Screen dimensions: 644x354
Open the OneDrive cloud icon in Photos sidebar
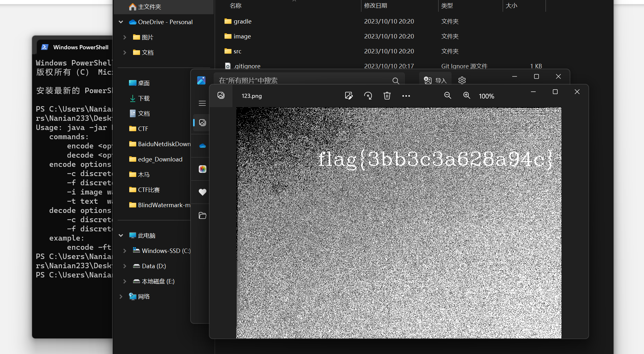(202, 146)
